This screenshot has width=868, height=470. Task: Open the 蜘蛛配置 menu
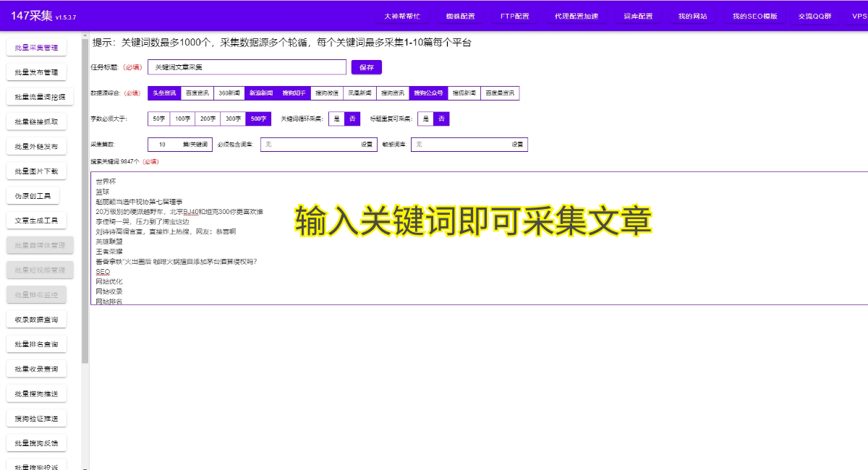pyautogui.click(x=461, y=15)
